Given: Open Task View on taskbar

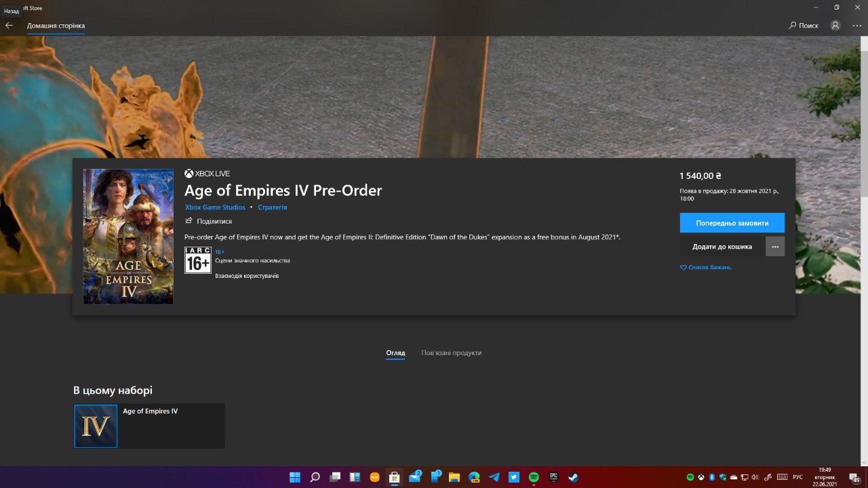Looking at the screenshot, I should click(x=334, y=477).
